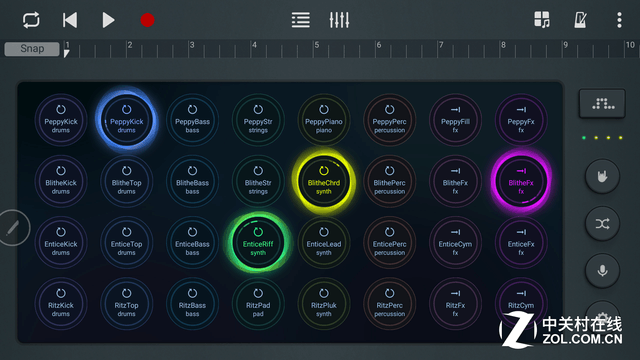Open the three-dot overflow menu

619,20
